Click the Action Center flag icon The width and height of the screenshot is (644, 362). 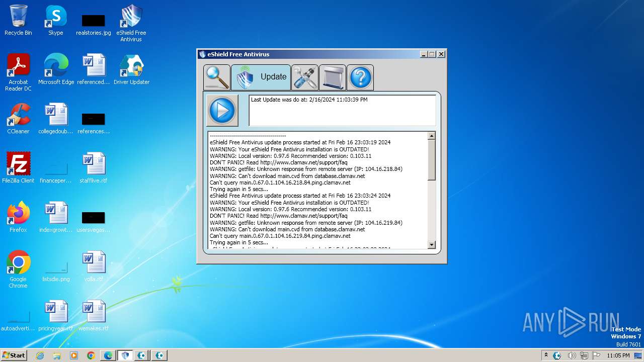[596, 355]
